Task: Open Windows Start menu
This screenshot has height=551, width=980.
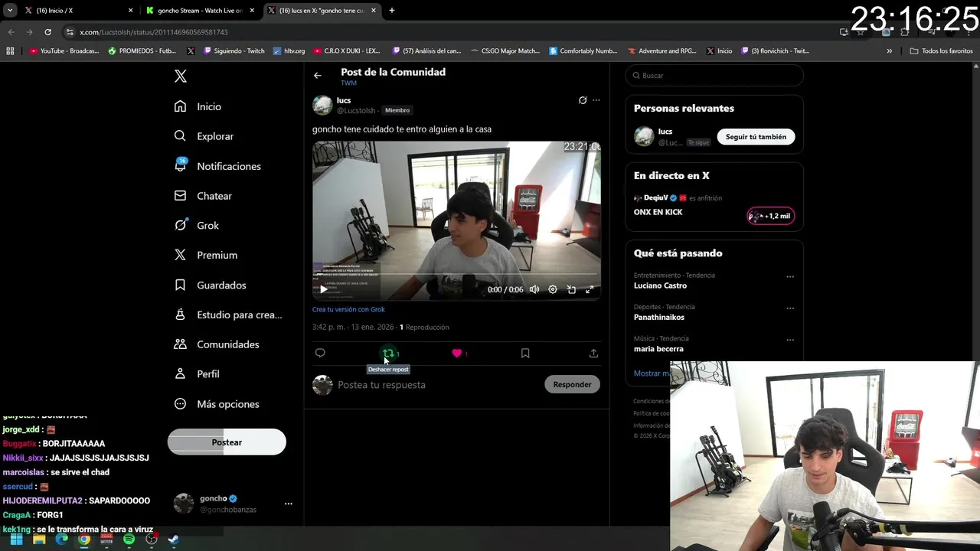Action: tap(16, 540)
